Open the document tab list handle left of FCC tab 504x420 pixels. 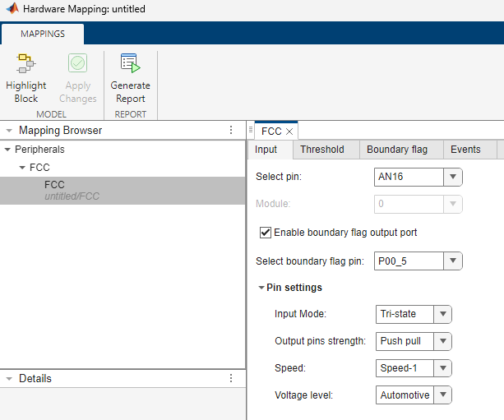point(251,131)
